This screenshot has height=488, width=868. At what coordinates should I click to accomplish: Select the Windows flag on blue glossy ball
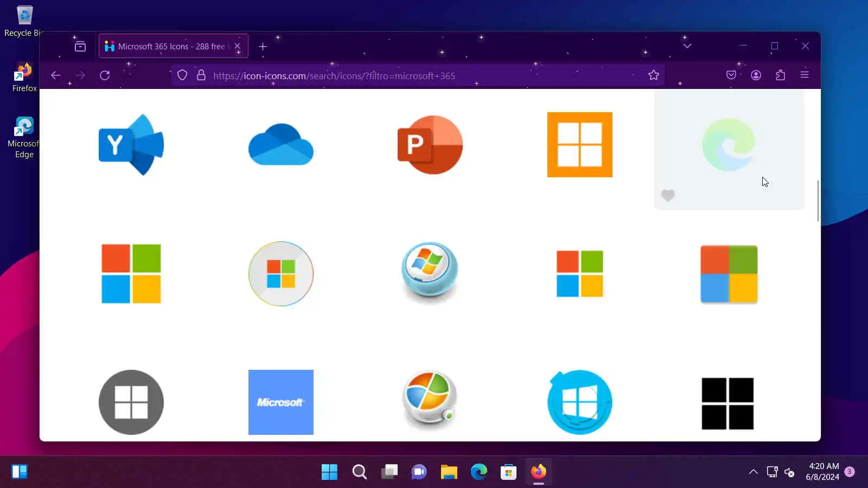click(x=430, y=273)
